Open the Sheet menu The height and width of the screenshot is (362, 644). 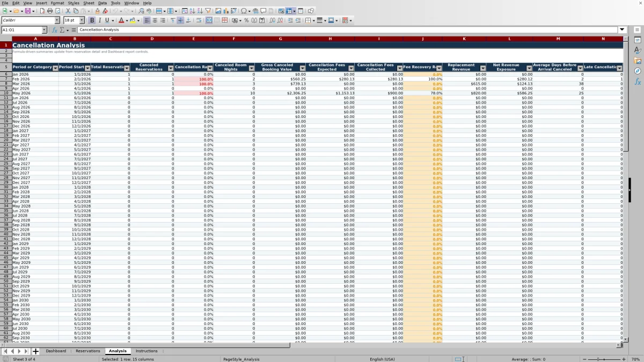point(89,3)
